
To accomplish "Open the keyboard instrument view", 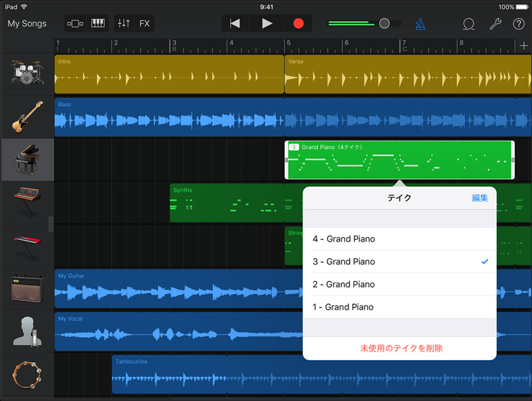I will pos(98,24).
